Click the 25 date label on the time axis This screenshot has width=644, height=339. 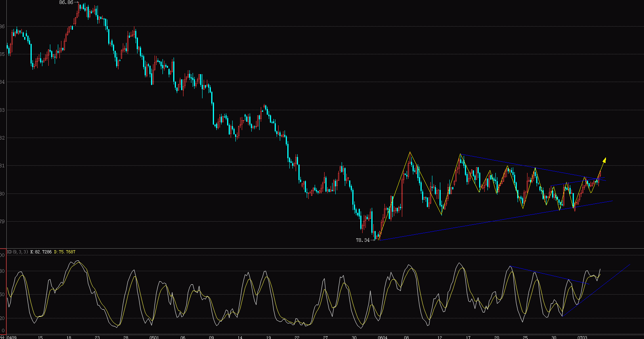tap(525, 337)
